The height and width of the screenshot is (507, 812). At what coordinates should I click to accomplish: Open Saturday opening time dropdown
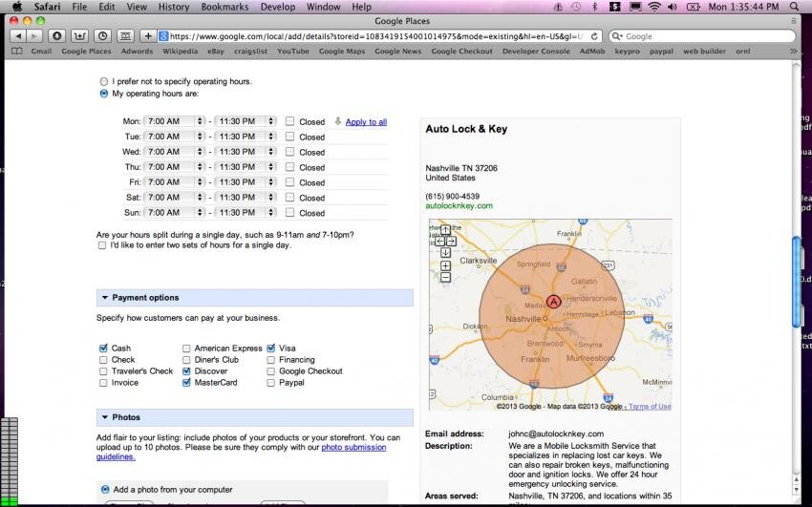[174, 197]
